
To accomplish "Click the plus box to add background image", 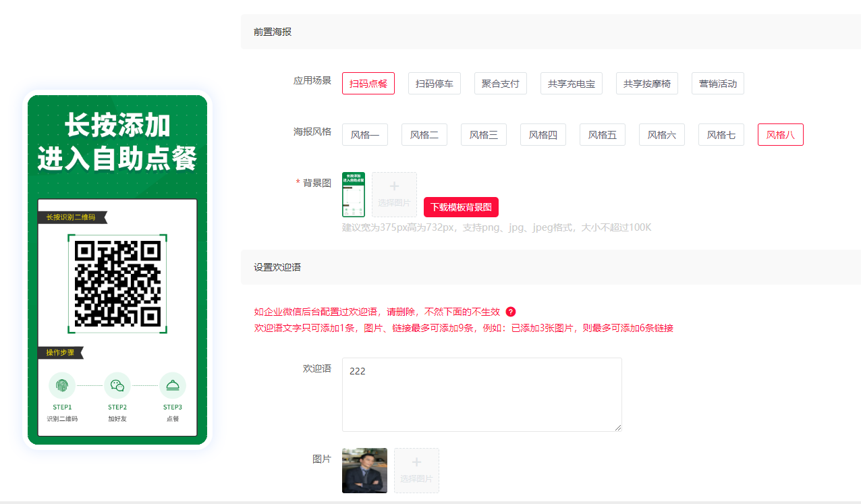I will tap(394, 194).
